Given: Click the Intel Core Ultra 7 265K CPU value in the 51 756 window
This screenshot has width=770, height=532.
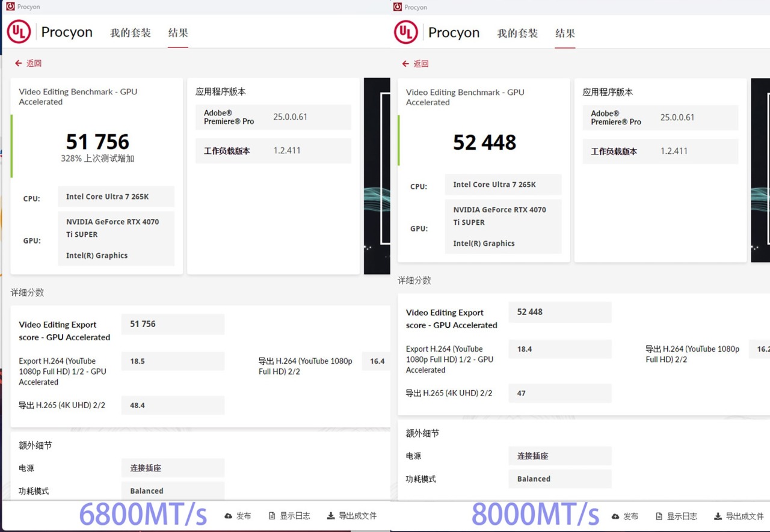Looking at the screenshot, I should click(x=116, y=197).
